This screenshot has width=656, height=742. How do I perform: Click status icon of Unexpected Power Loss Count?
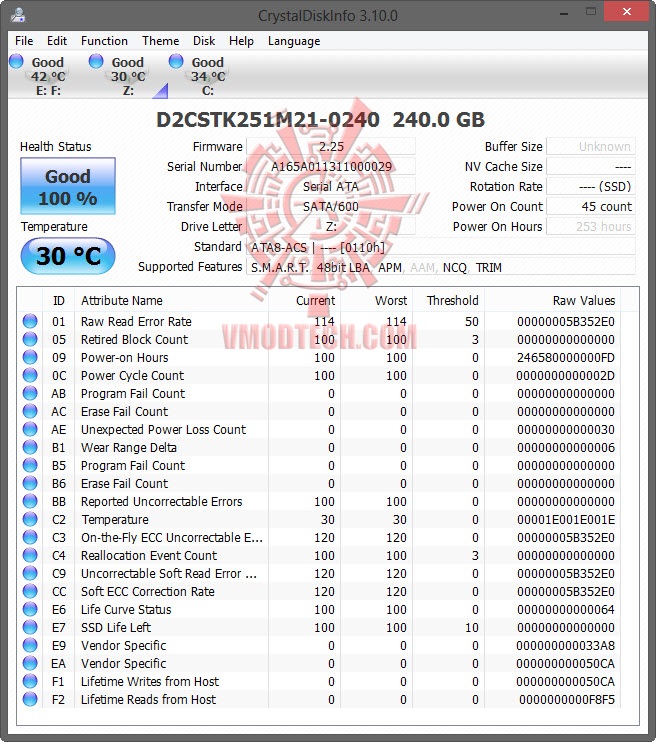(30, 429)
